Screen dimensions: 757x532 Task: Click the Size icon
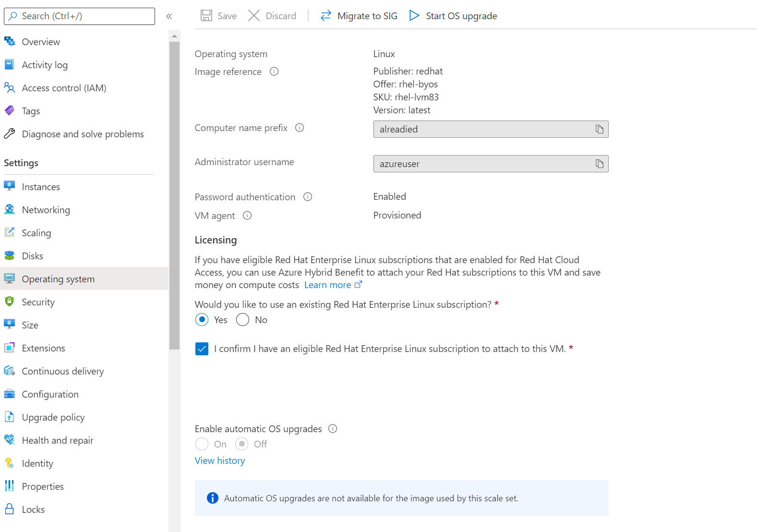point(10,325)
